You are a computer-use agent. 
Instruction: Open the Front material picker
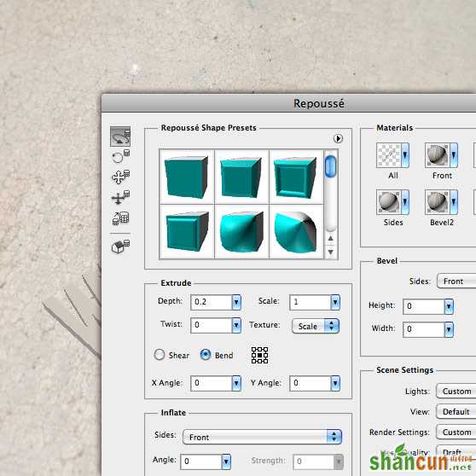(454, 155)
